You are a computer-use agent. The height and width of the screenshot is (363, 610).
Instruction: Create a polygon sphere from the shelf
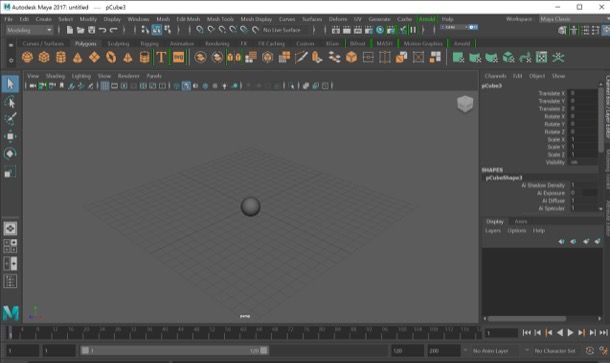[27, 58]
